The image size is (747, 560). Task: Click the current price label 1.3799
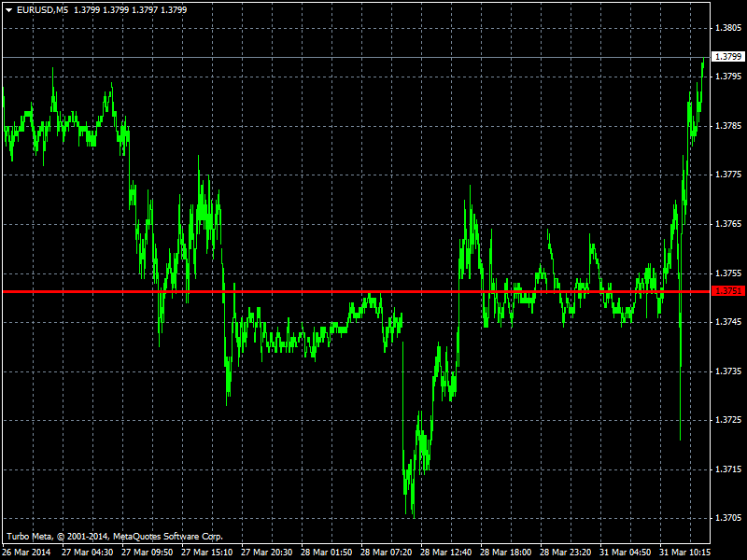(x=728, y=57)
